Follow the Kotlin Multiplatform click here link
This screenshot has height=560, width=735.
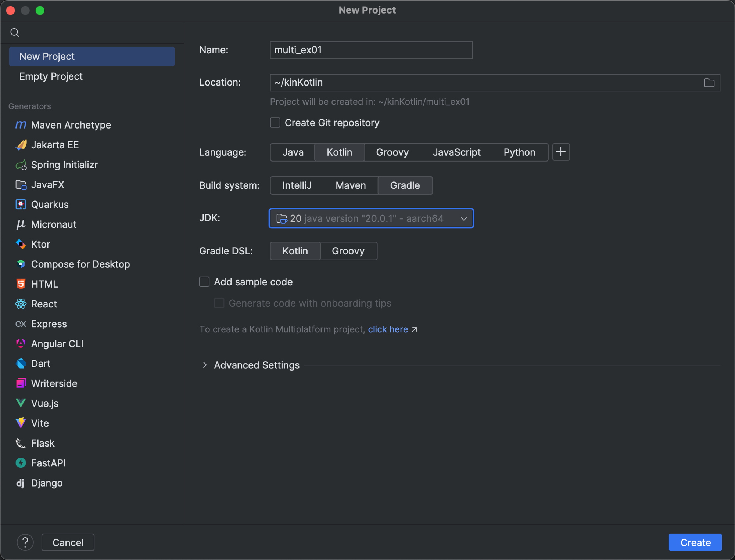(x=388, y=329)
